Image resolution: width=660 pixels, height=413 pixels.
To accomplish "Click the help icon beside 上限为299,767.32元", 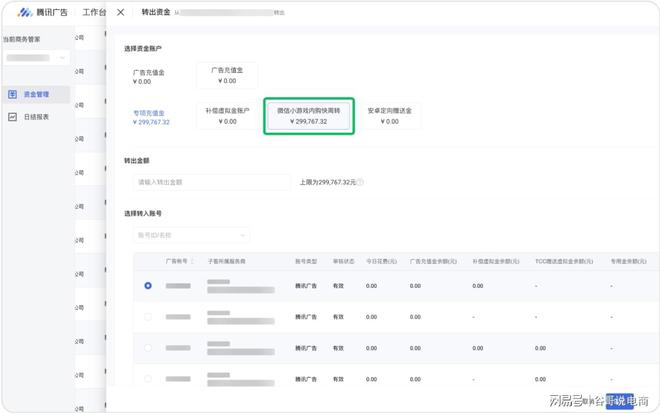I will (x=360, y=182).
